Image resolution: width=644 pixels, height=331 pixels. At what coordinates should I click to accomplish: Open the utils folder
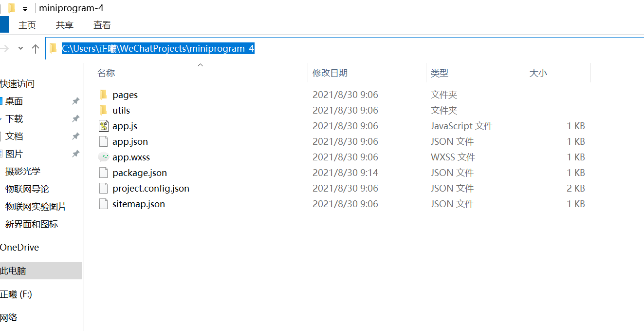(x=122, y=110)
